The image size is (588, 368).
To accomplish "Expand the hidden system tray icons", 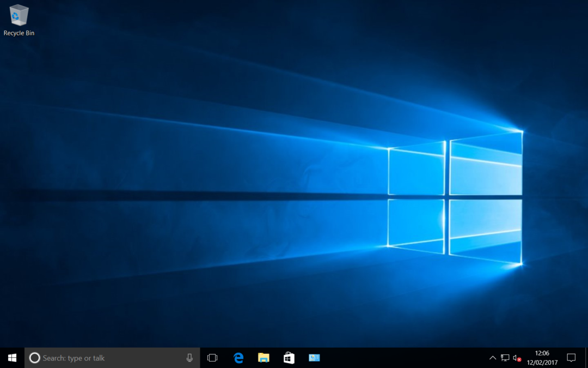I will coord(493,358).
